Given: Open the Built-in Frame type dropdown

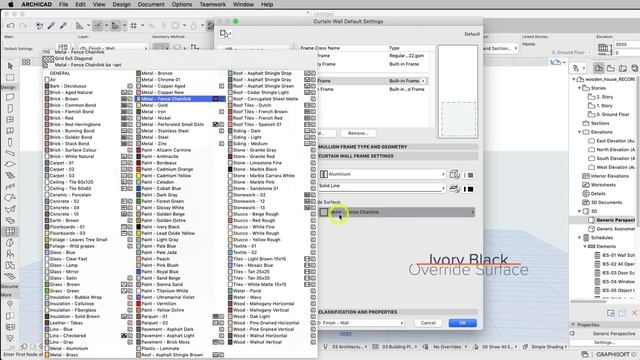Looking at the screenshot, I should pos(407,81).
